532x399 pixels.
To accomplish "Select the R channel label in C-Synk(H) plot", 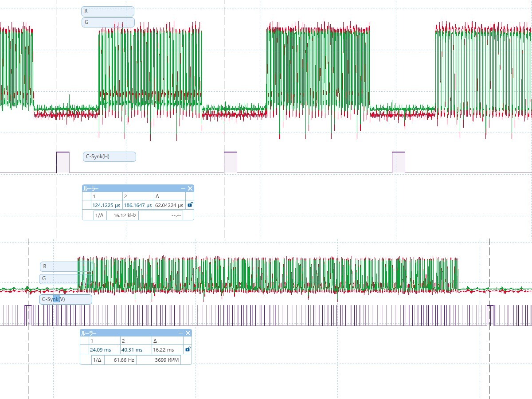I will (108, 11).
